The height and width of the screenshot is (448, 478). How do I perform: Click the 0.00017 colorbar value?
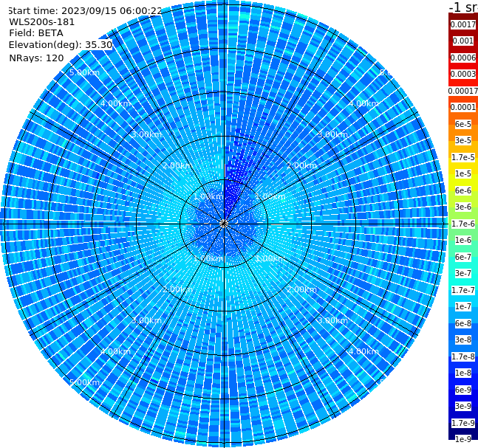tap(463, 91)
